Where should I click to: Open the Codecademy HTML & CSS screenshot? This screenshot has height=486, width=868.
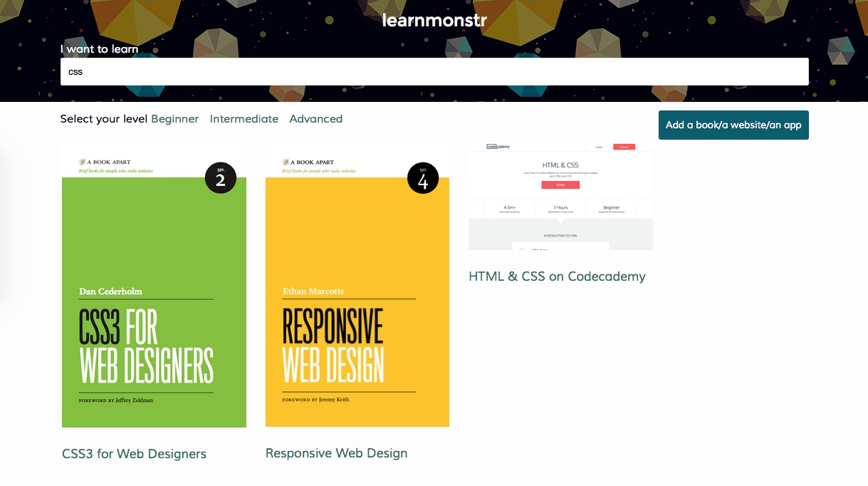click(x=560, y=196)
